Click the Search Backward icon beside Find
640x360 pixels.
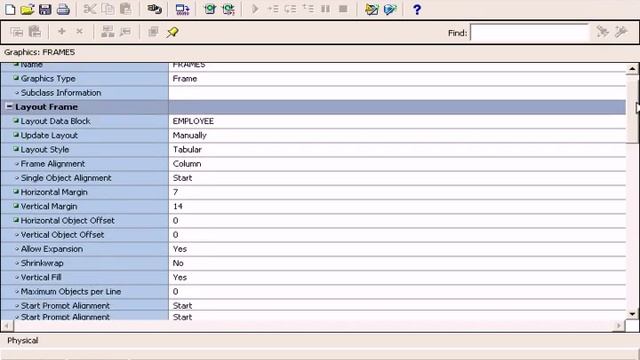click(x=621, y=31)
